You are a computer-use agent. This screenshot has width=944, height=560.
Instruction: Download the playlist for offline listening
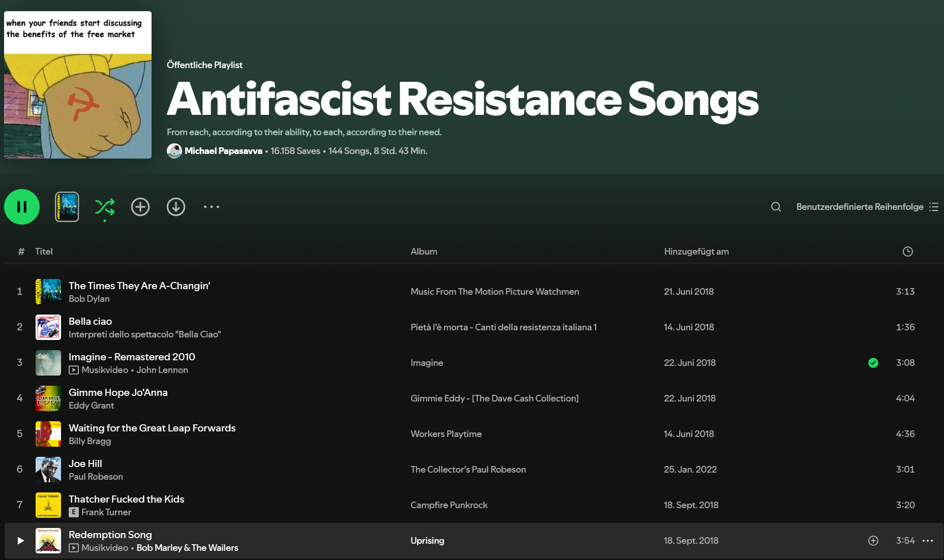[x=176, y=207]
